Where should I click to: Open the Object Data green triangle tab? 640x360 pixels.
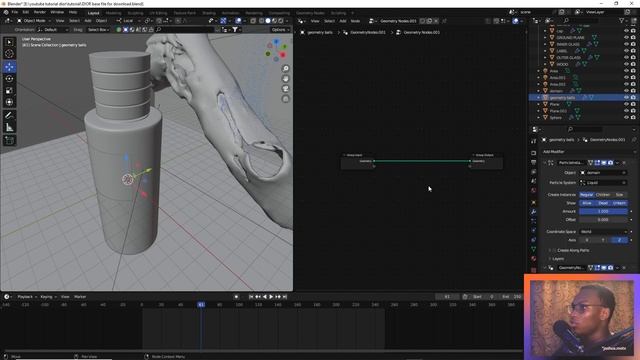pos(533,249)
